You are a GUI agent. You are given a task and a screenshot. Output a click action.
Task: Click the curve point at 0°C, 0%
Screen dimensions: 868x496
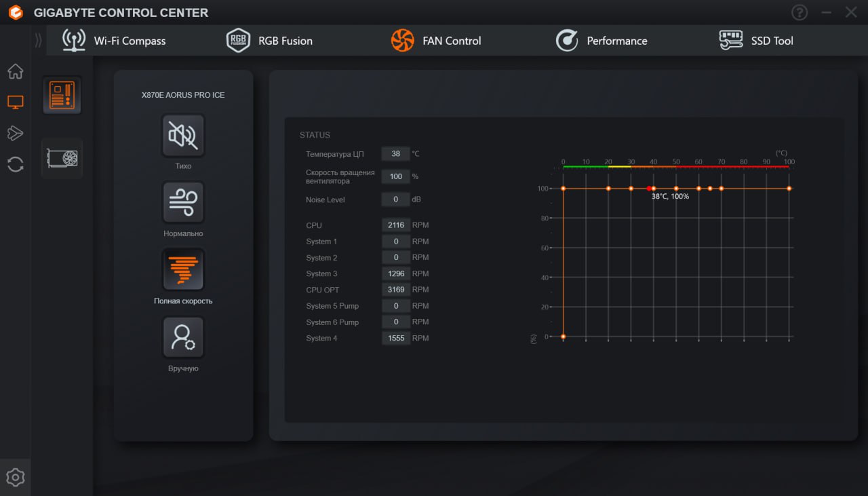coord(563,337)
